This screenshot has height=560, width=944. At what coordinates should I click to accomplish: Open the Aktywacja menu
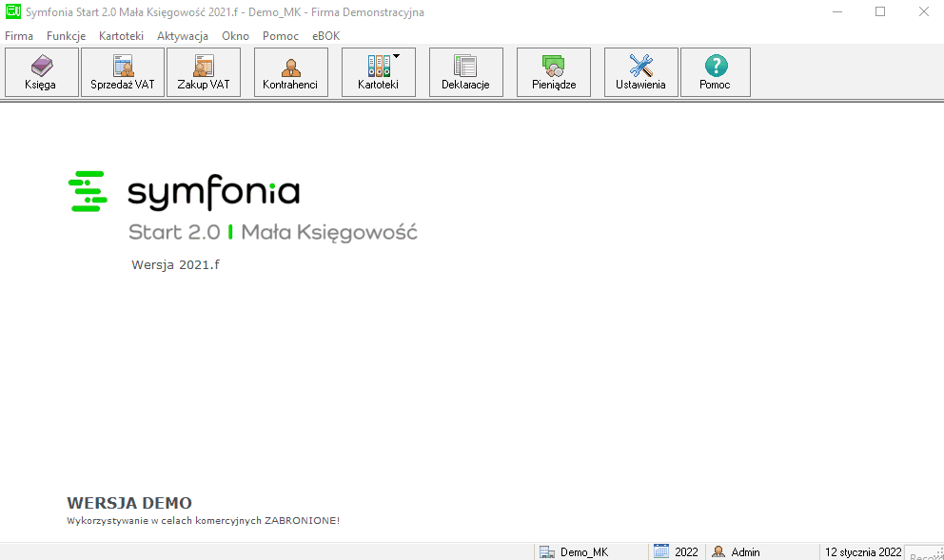pyautogui.click(x=183, y=36)
